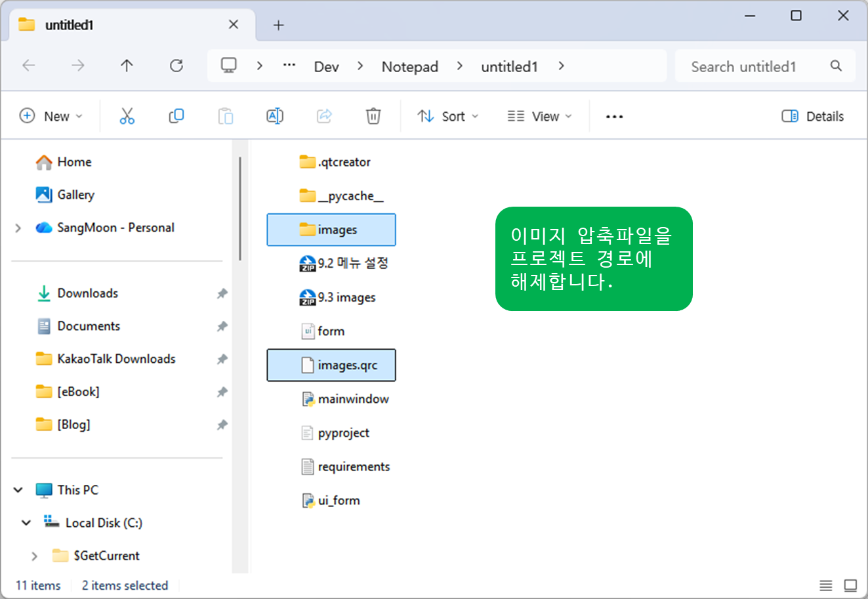Go up one folder level
This screenshot has width=868, height=599.
(127, 66)
